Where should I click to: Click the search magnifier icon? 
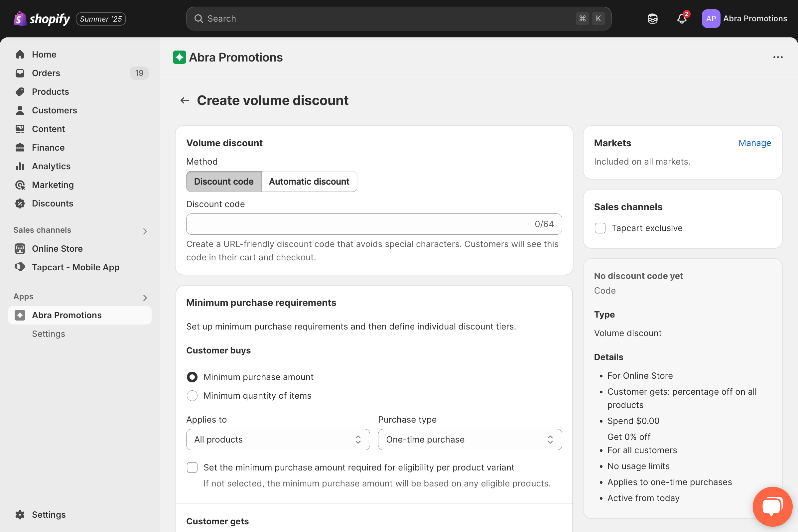[199, 19]
